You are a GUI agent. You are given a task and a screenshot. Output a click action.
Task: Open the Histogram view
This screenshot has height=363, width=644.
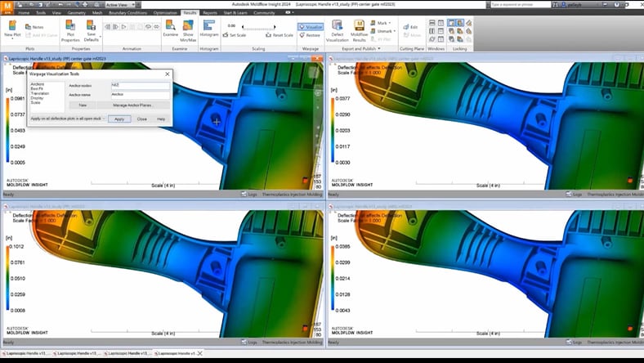click(209, 28)
